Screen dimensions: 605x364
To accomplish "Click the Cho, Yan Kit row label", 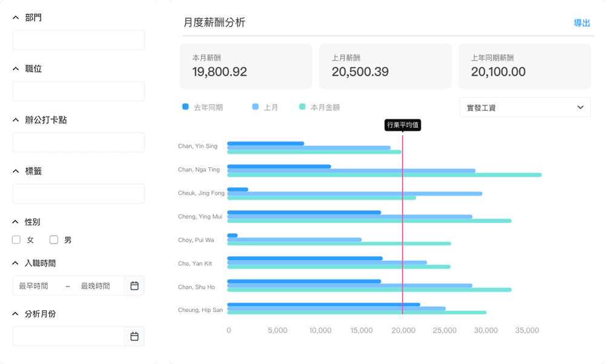I will point(195,263).
